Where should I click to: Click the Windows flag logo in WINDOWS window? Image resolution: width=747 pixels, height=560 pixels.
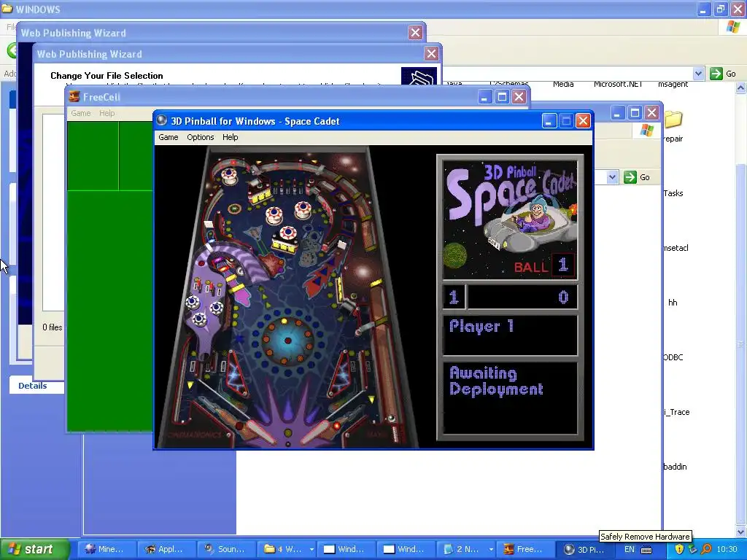732,27
